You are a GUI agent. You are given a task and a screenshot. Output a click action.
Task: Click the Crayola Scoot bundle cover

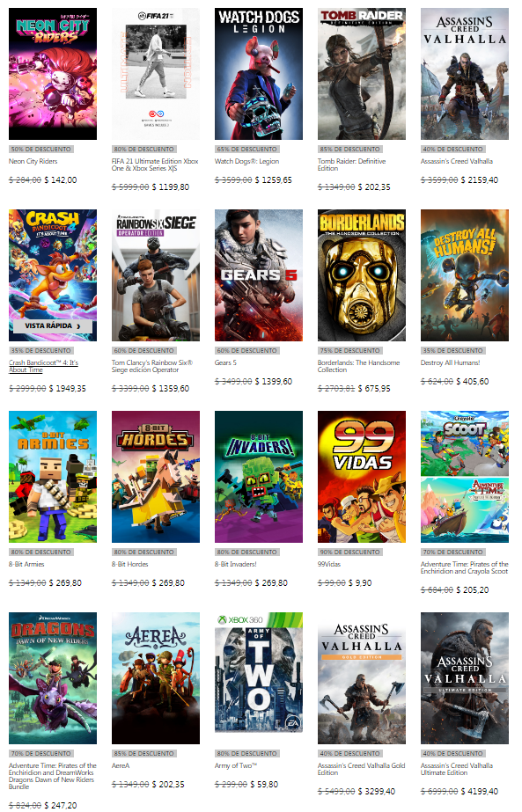pos(465,477)
